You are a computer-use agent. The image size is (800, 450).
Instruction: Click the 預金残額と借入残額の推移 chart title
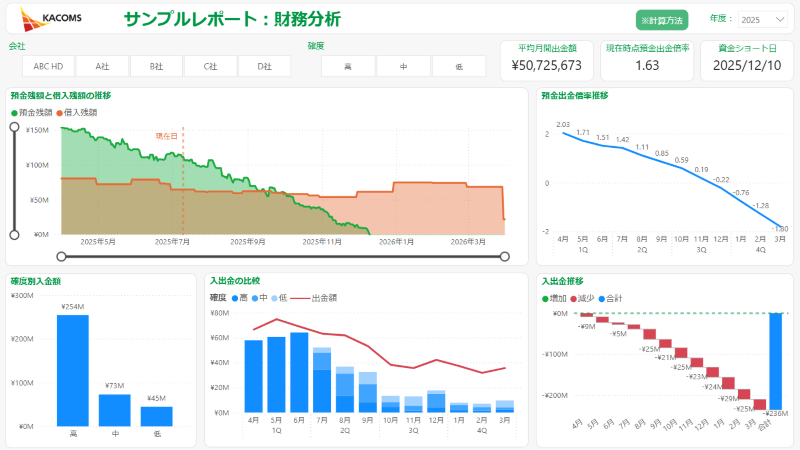(x=61, y=95)
